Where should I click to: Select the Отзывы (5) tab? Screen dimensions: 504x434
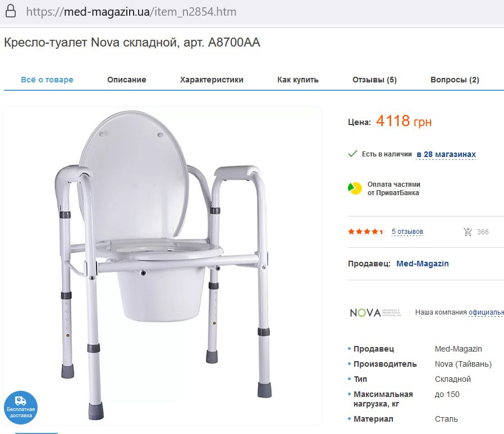pyautogui.click(x=374, y=80)
